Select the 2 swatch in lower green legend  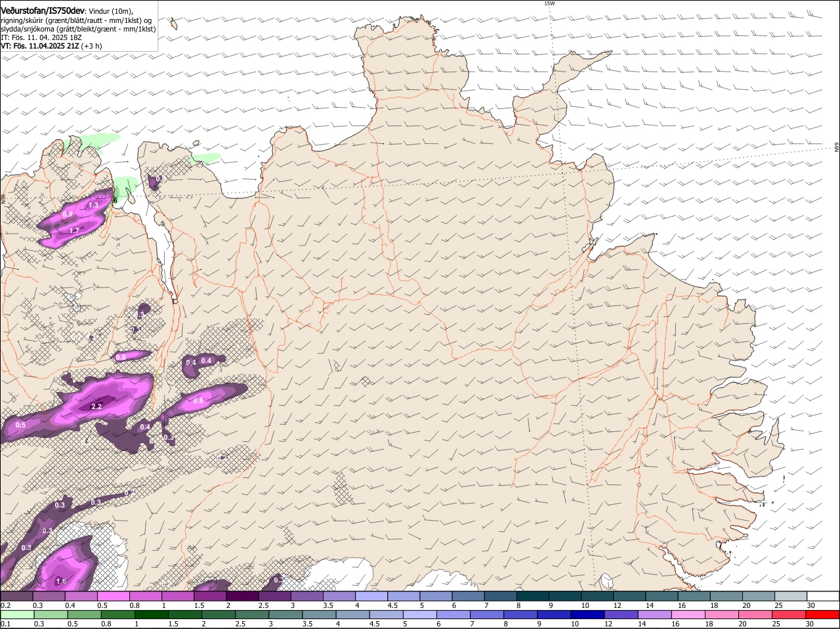click(218, 615)
